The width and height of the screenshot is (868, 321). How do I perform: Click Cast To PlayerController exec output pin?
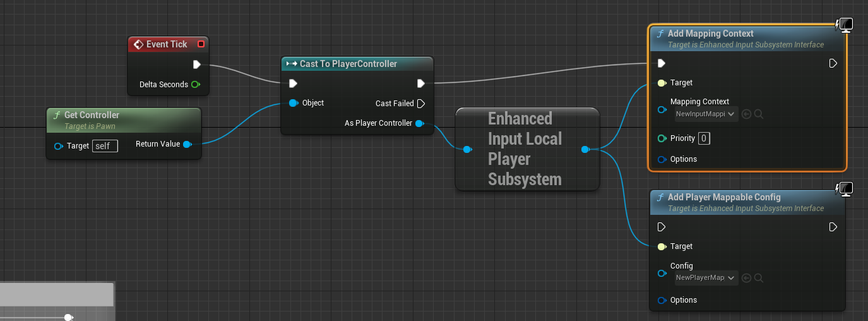point(421,83)
